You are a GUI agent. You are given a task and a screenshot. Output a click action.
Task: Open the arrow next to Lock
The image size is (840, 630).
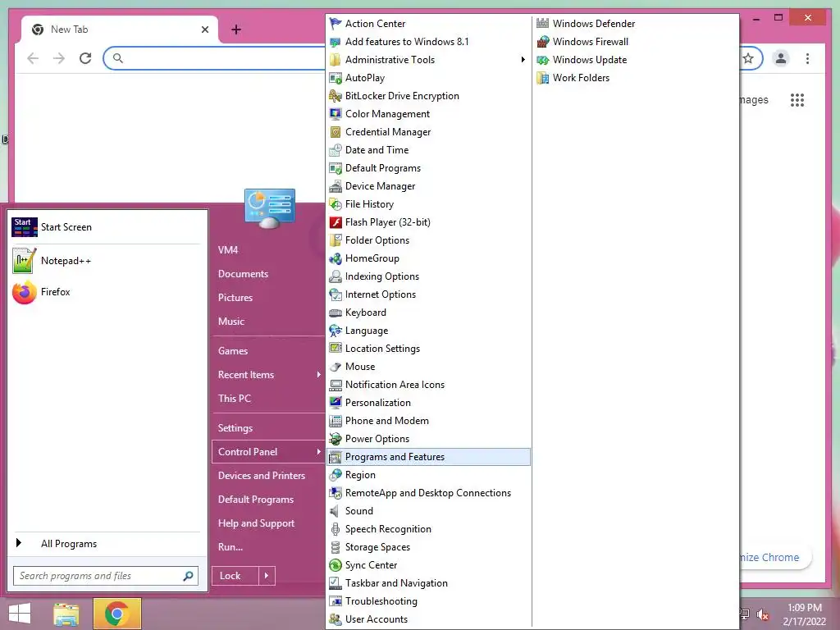(x=267, y=576)
